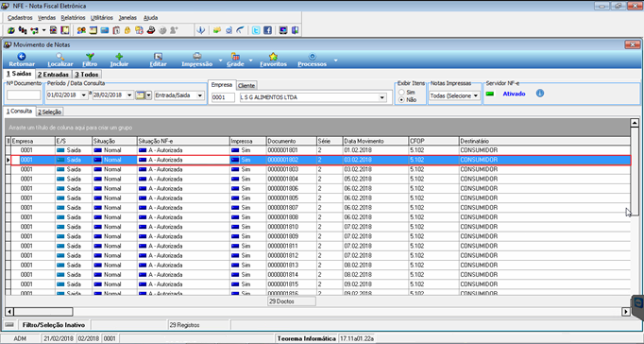Click the blue card toolbar icon
This screenshot has height=344, width=644.
point(105,30)
